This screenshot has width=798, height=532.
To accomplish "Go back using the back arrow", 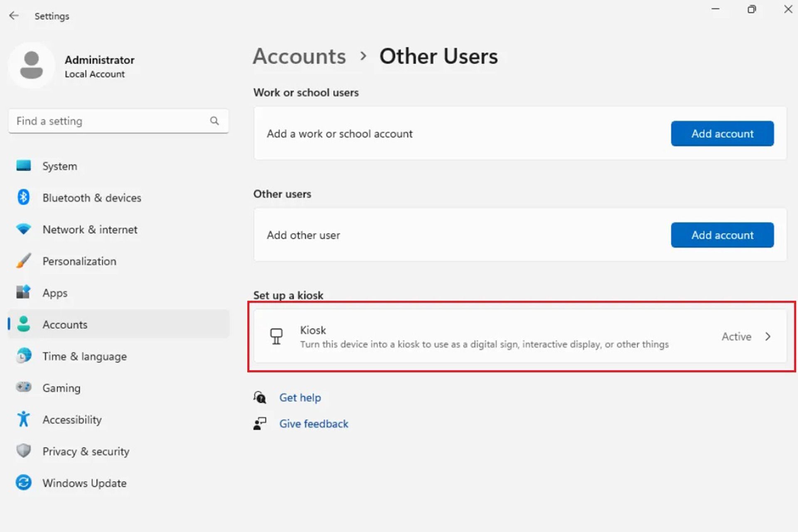I will (14, 16).
